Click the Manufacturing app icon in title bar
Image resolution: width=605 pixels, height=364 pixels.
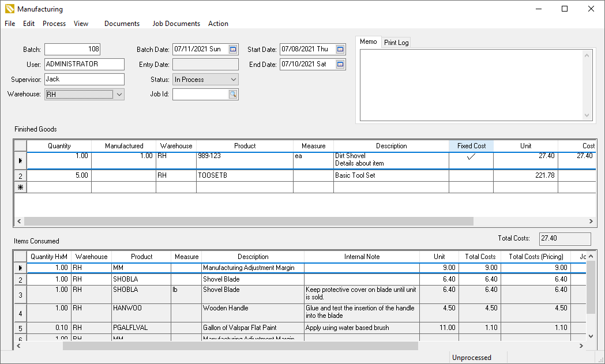click(9, 9)
